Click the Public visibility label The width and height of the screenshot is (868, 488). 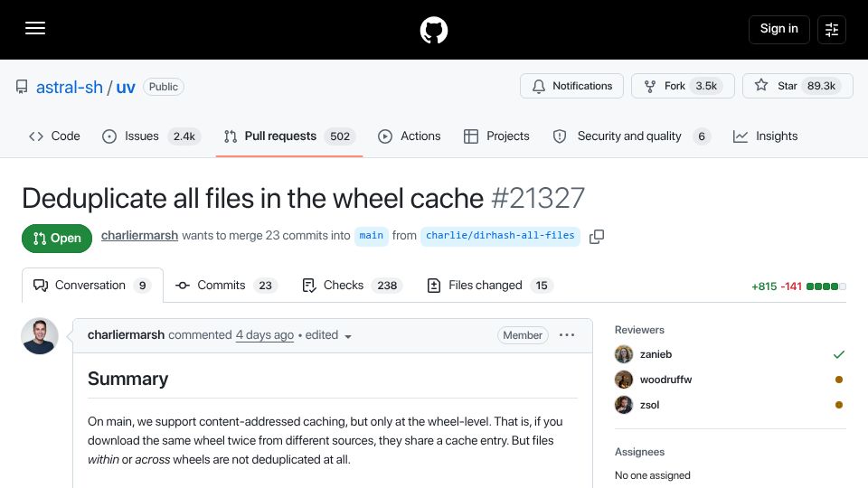pos(164,87)
